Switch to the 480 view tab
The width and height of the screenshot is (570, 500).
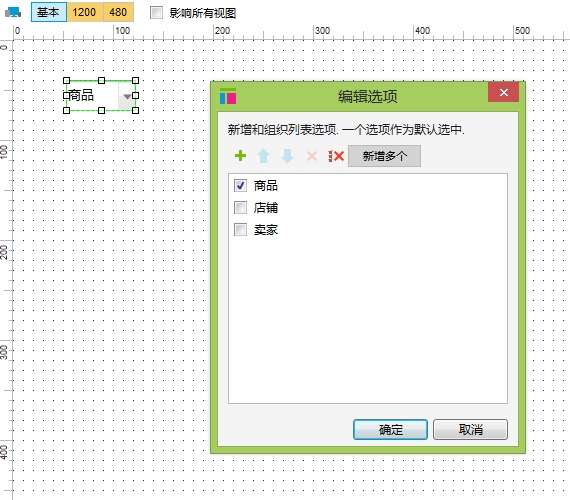pos(118,12)
